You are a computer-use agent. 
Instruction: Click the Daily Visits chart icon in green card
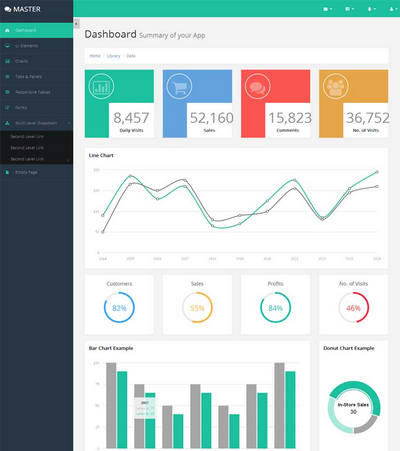[101, 86]
